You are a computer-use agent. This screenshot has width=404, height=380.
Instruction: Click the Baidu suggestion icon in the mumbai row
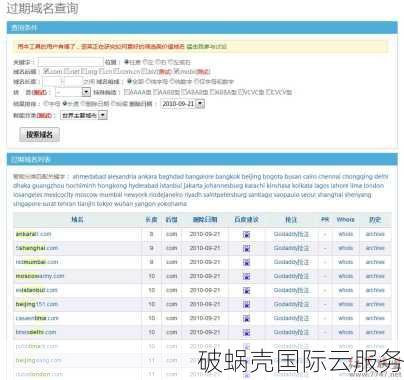[x=246, y=262]
